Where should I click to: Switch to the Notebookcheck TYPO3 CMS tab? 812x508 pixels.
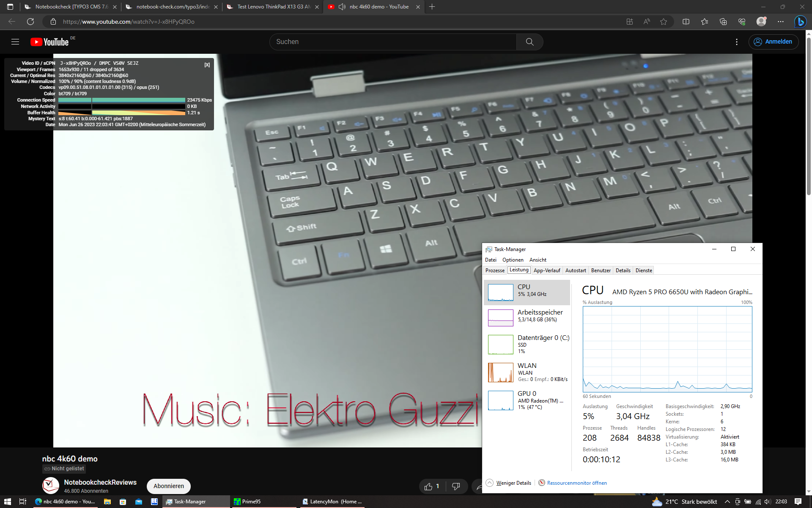pyautogui.click(x=71, y=7)
